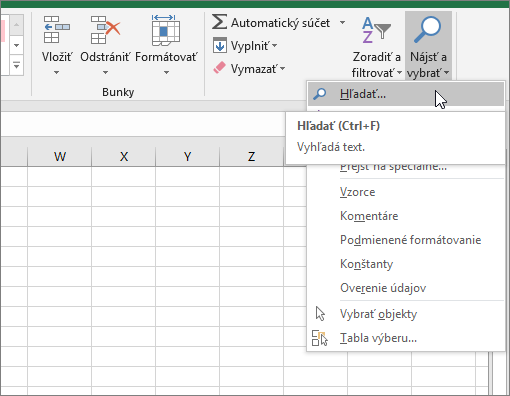This screenshot has width=510, height=396.
Task: Click the Vymazať button label
Action: coord(254,69)
